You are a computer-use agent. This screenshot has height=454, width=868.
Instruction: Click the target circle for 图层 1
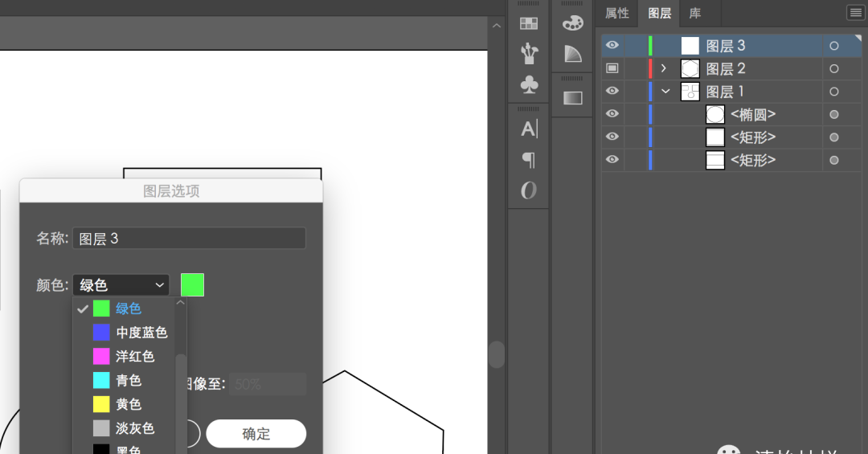834,92
